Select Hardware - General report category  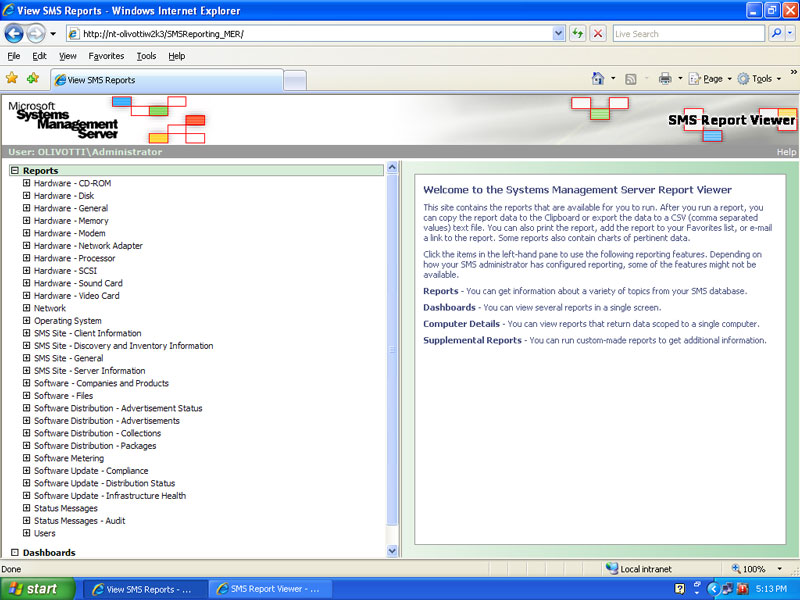pos(71,208)
